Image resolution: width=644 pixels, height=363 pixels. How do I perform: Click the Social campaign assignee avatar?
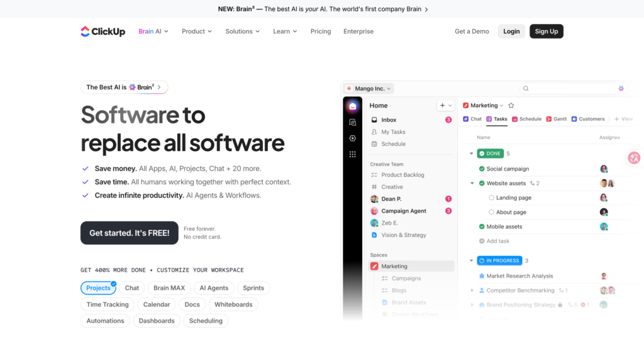(x=603, y=169)
